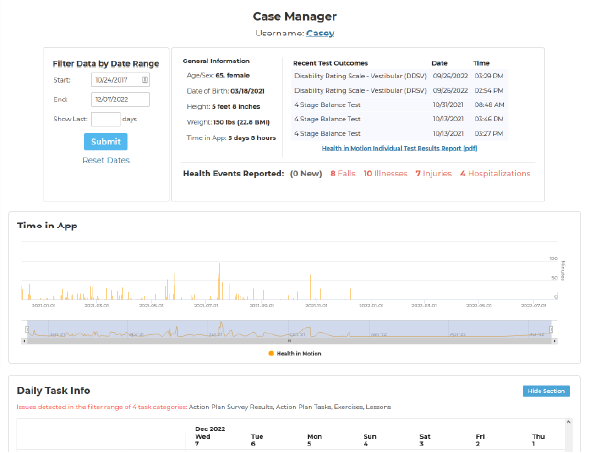The height and width of the screenshot is (453, 589).
Task: Click the Weight 150 lbs value
Action: point(242,122)
